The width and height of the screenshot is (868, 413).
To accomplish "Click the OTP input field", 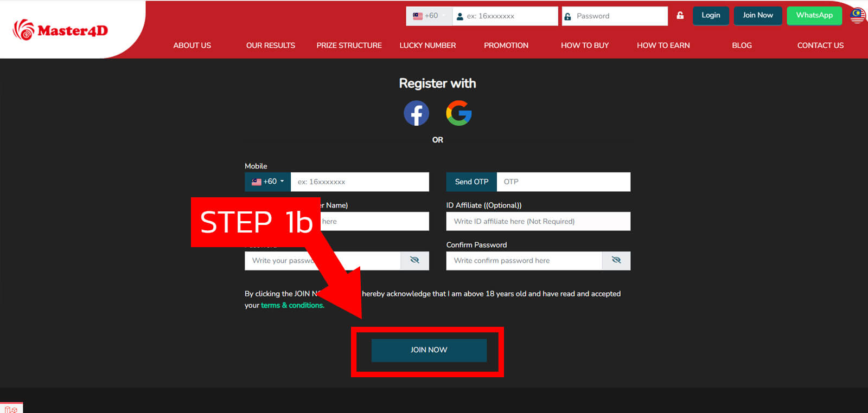I will tap(563, 182).
